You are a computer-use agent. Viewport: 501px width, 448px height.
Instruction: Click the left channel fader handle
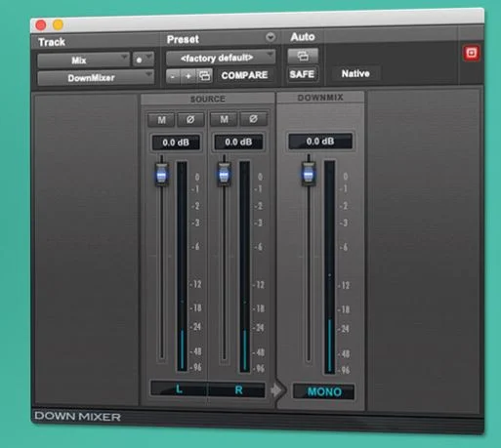[161, 175]
